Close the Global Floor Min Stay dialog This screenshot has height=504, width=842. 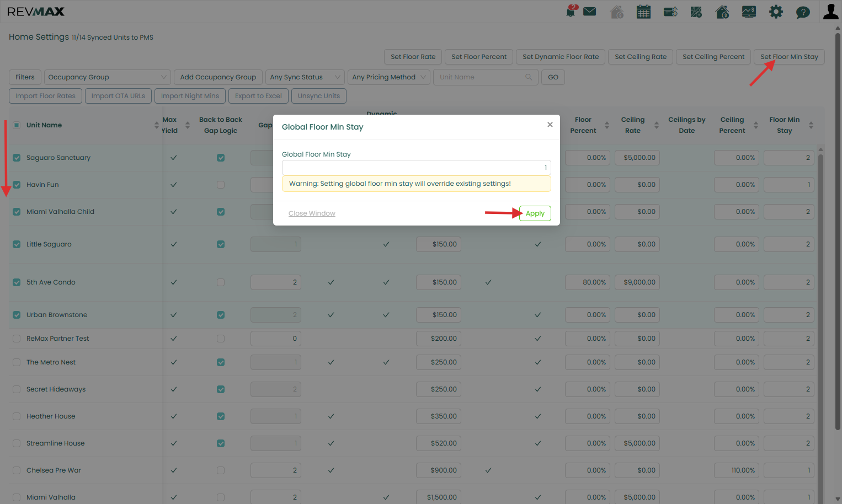tap(550, 125)
